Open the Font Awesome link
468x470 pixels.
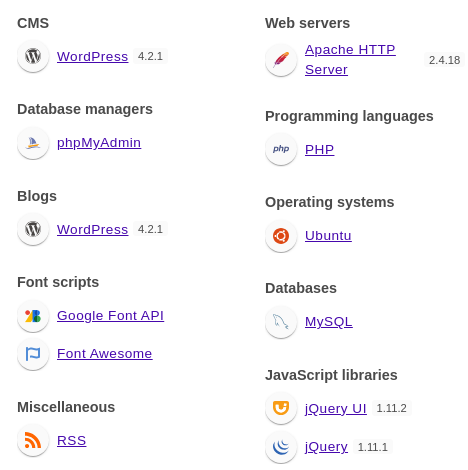tap(105, 354)
